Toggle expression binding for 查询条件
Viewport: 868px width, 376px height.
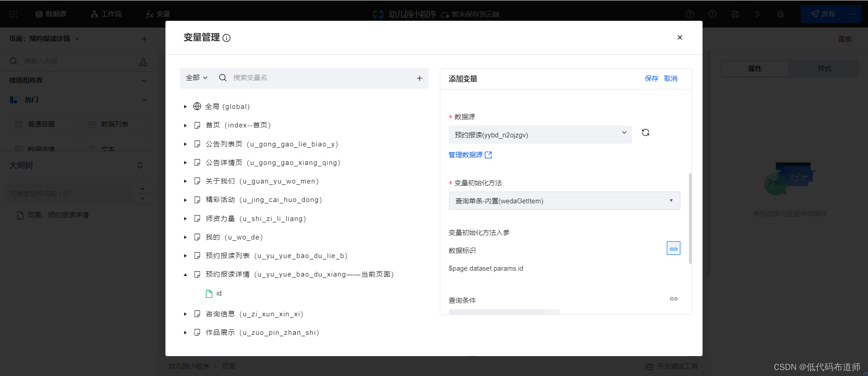tap(674, 299)
